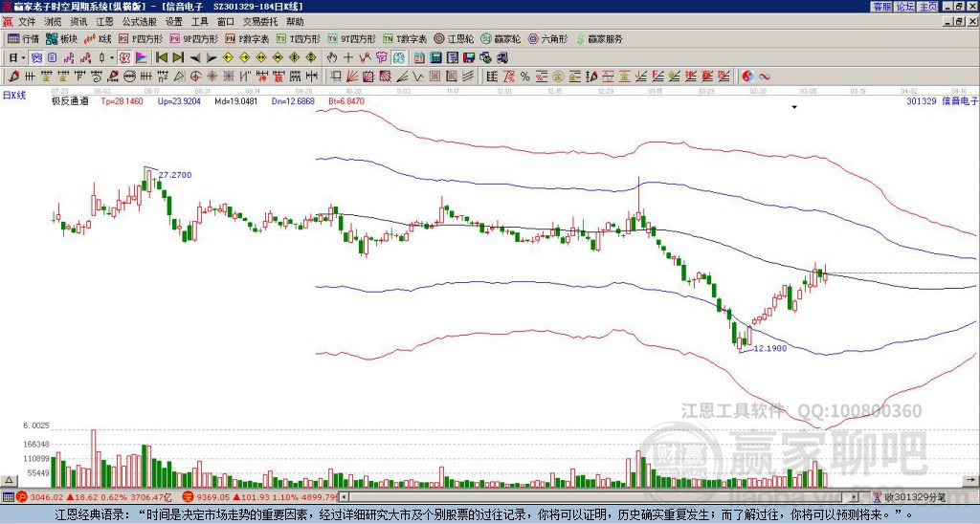Toggle the highlighted brain-like icon button
Screen dimensions: 980x524
pyautogui.click(x=399, y=58)
